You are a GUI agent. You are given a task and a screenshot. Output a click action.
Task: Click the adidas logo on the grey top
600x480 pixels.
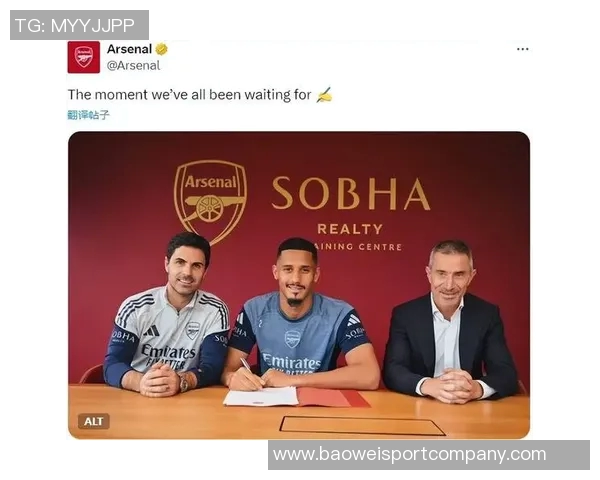[152, 331]
